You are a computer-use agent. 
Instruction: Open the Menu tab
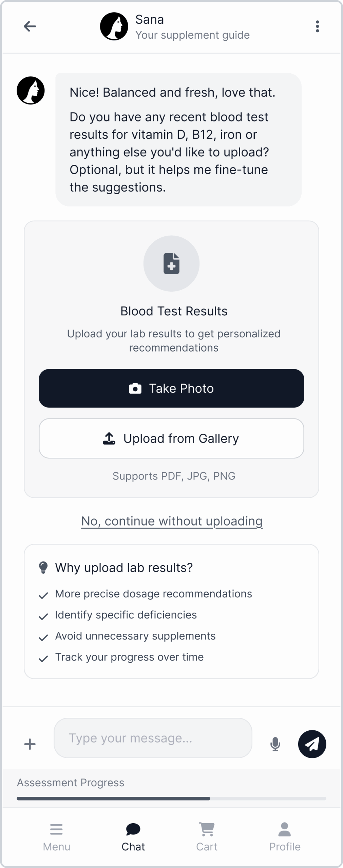56,837
